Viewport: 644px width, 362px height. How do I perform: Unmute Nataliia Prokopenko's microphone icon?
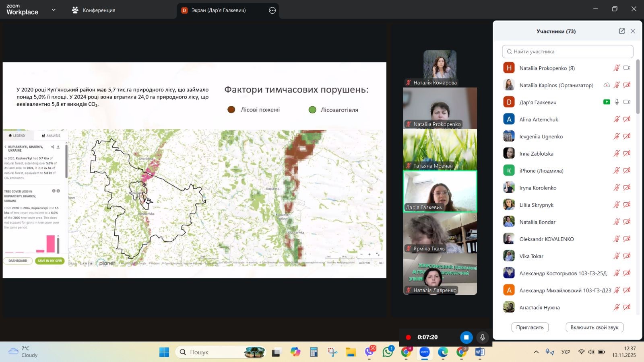tap(616, 68)
